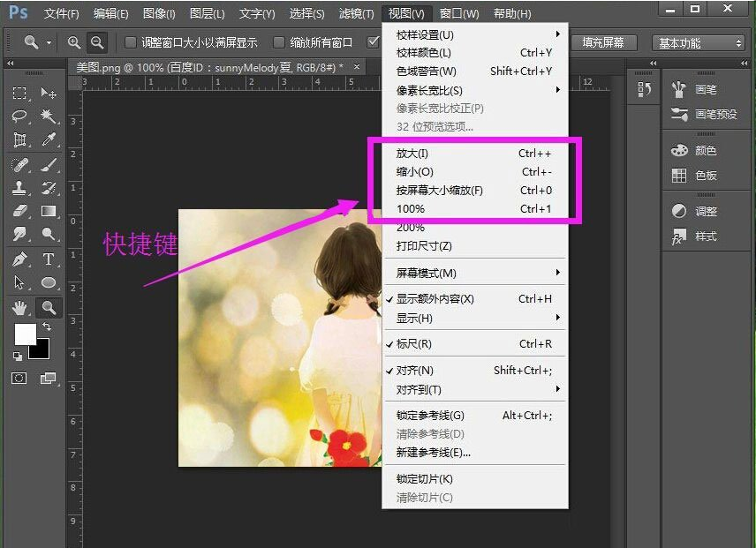Open 文件(F) menu
Image resolution: width=756 pixels, height=548 pixels.
(x=61, y=13)
